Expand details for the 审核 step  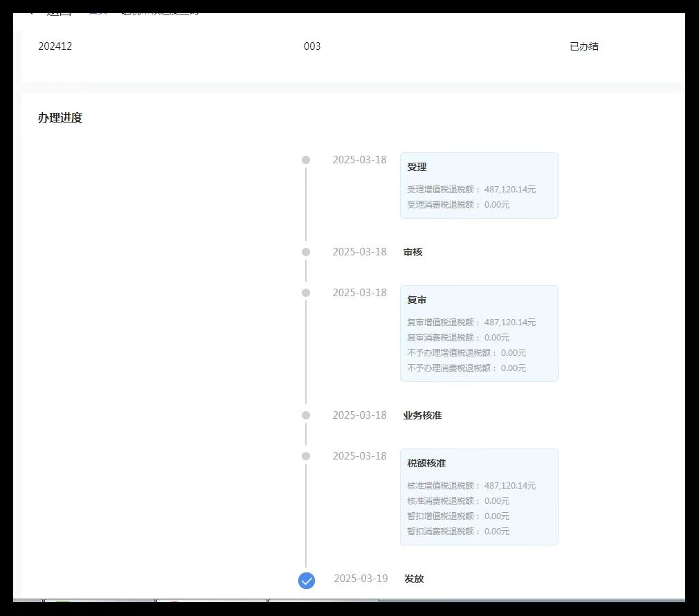[x=413, y=252]
